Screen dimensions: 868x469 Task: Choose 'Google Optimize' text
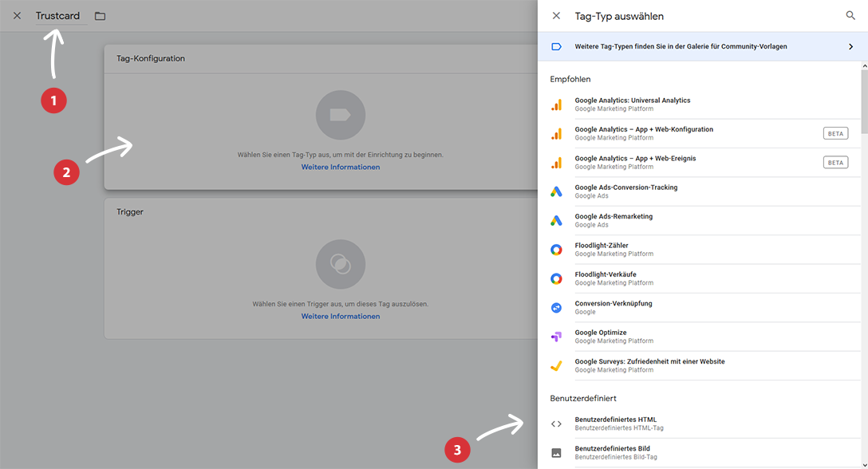pyautogui.click(x=601, y=333)
